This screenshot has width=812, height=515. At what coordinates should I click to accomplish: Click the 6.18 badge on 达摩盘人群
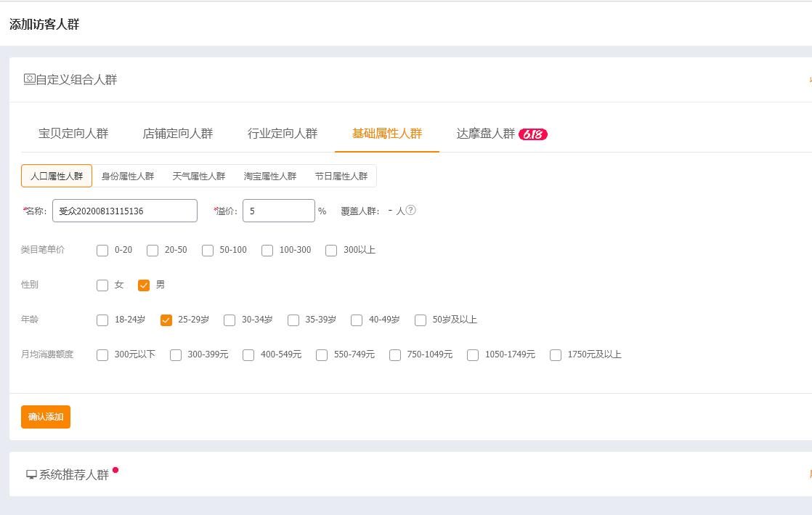coord(535,134)
